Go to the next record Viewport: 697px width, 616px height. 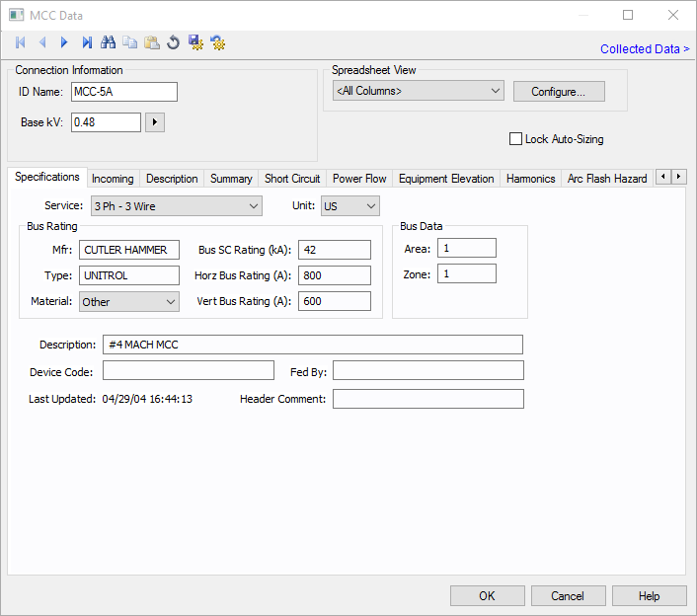[64, 42]
